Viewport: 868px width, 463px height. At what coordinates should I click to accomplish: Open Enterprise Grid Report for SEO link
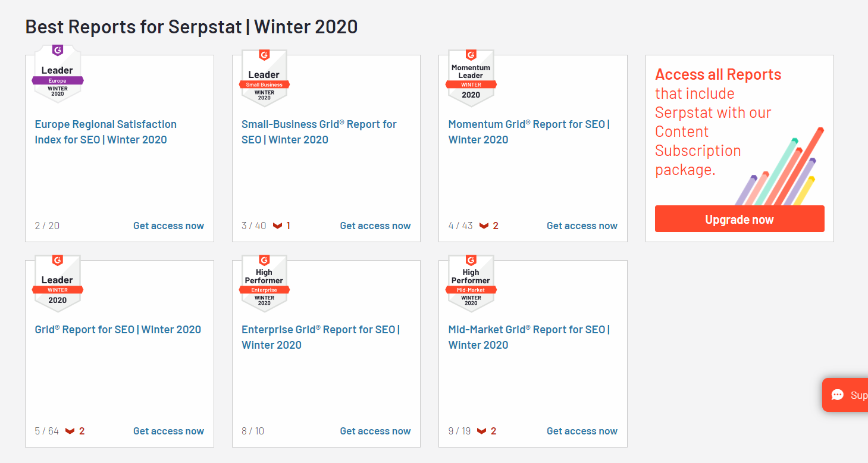click(321, 337)
